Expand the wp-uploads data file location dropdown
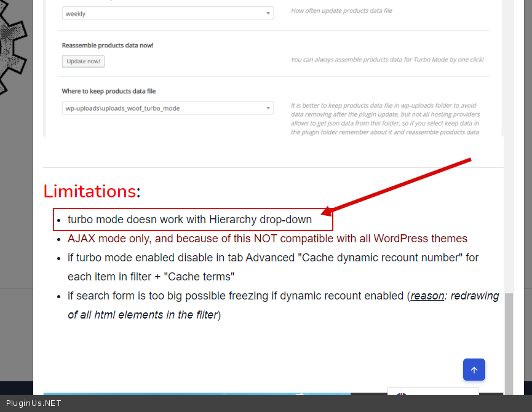 (x=167, y=108)
